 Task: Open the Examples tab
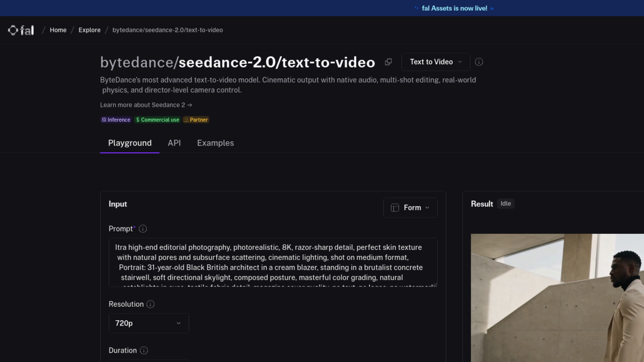(x=215, y=143)
